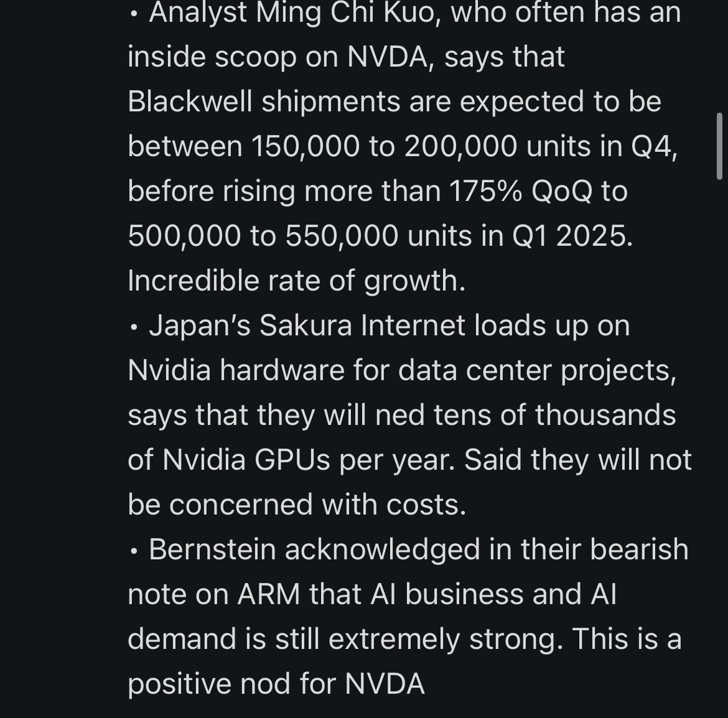Click 'Incredible rate of growth.' sentence
The image size is (728, 718).
click(x=296, y=281)
